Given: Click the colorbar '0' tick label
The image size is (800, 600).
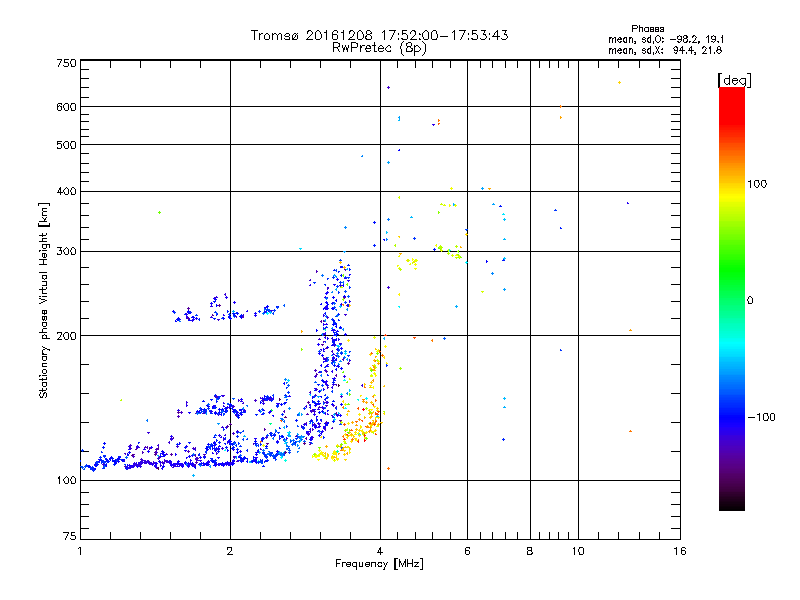Looking at the screenshot, I should click(750, 301).
